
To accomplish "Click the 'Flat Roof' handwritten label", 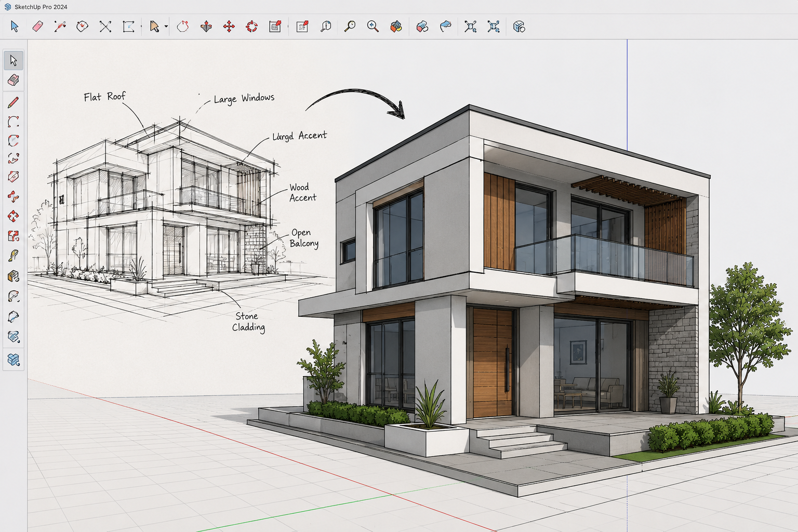I will [104, 97].
